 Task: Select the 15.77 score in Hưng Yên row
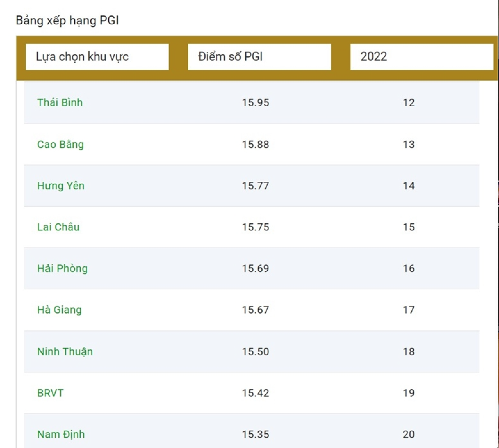coord(256,186)
